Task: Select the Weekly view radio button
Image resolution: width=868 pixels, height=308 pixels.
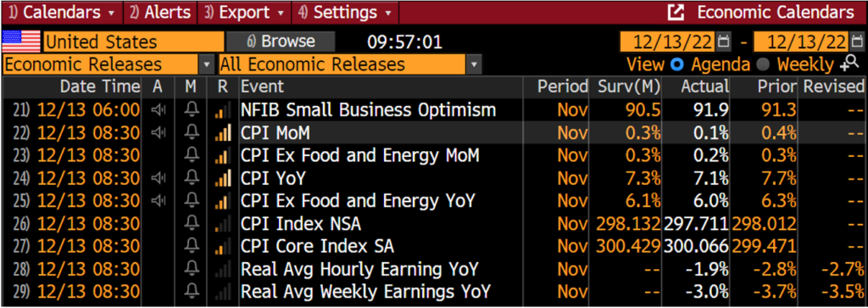Action: pyautogui.click(x=763, y=64)
